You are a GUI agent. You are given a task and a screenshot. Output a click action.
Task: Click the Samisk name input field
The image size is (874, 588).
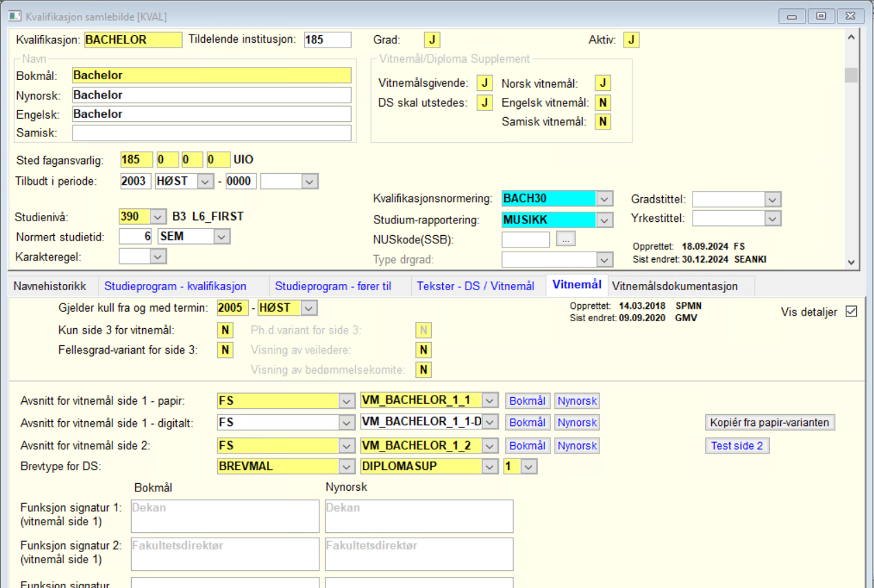tap(212, 133)
